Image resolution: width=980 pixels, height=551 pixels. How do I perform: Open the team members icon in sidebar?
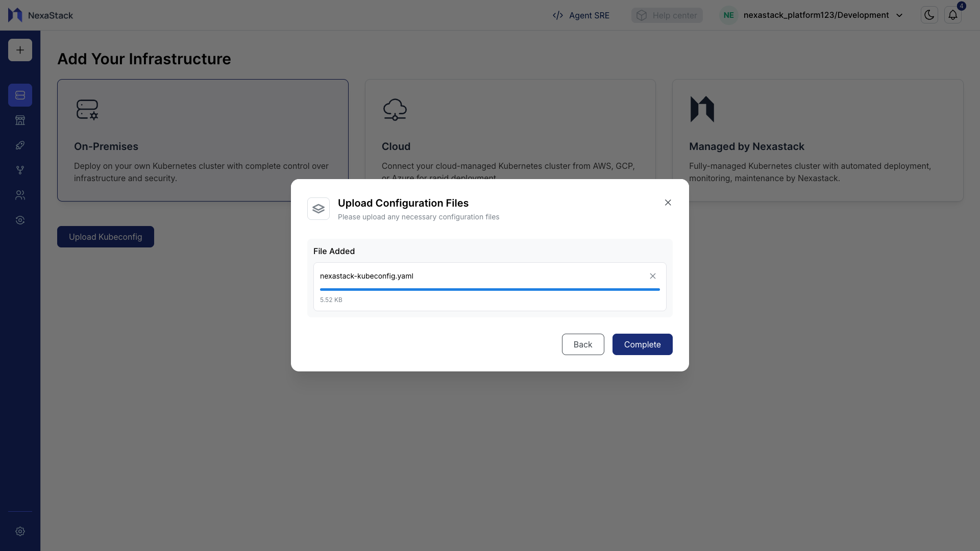(x=20, y=195)
